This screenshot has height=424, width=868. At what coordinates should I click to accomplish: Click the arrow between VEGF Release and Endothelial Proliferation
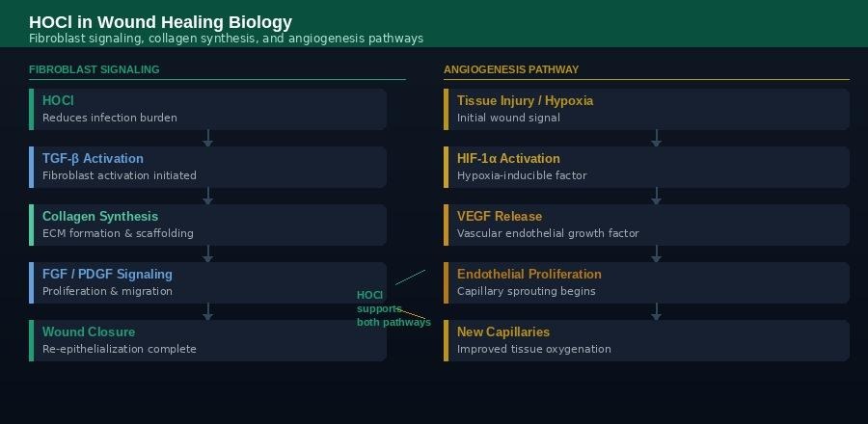coord(656,254)
